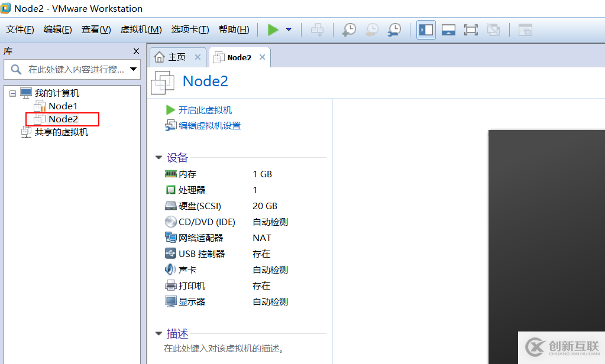This screenshot has width=605, height=364.
Task: Click the green Power On play button in toolbar
Action: tap(273, 30)
